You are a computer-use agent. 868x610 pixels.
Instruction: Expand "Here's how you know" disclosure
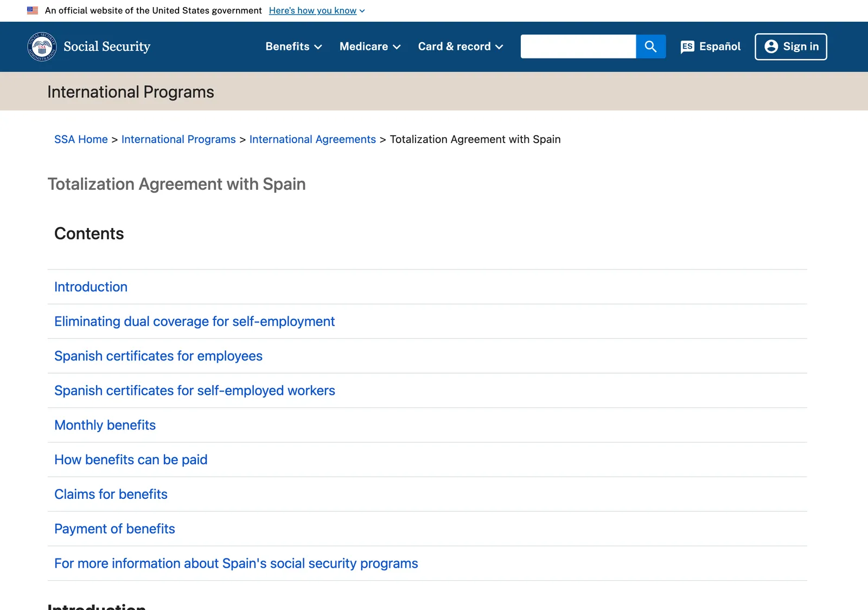click(317, 10)
